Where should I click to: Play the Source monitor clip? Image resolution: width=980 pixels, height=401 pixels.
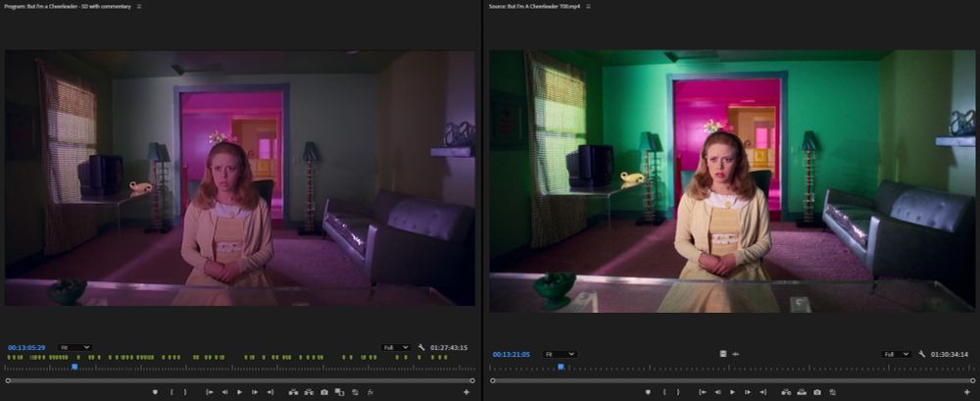732,392
